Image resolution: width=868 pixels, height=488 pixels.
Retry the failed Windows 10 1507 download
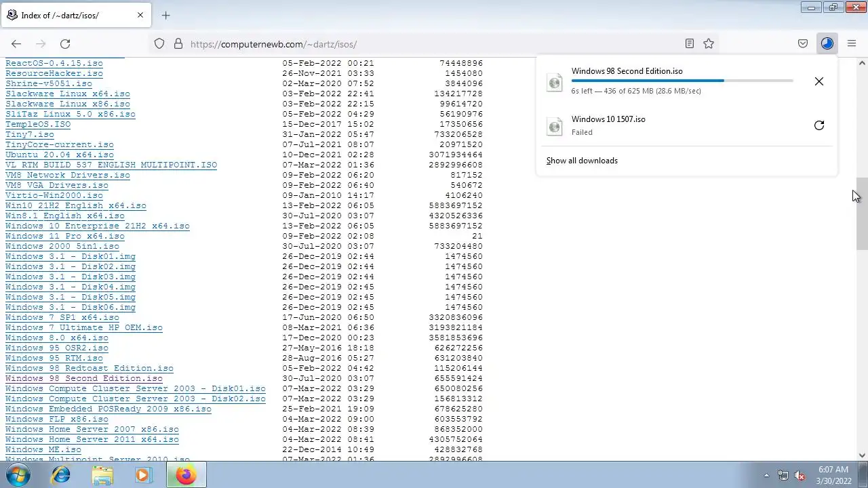819,125
